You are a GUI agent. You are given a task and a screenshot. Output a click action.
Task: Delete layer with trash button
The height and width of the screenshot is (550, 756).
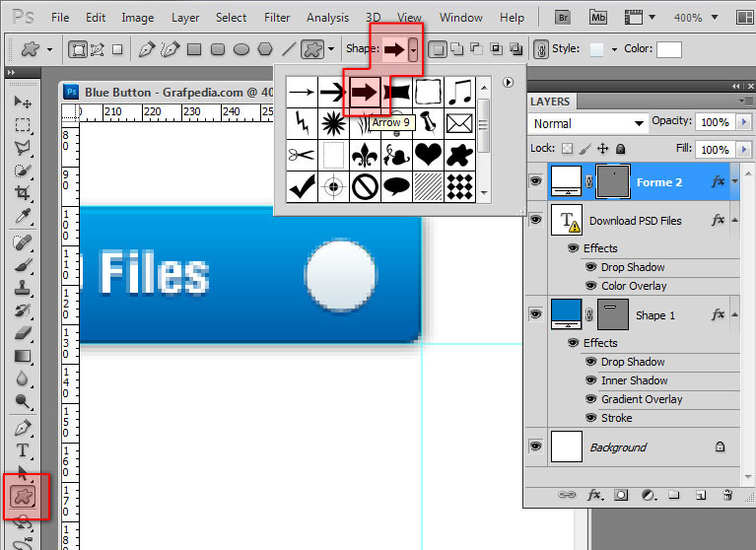point(727,495)
